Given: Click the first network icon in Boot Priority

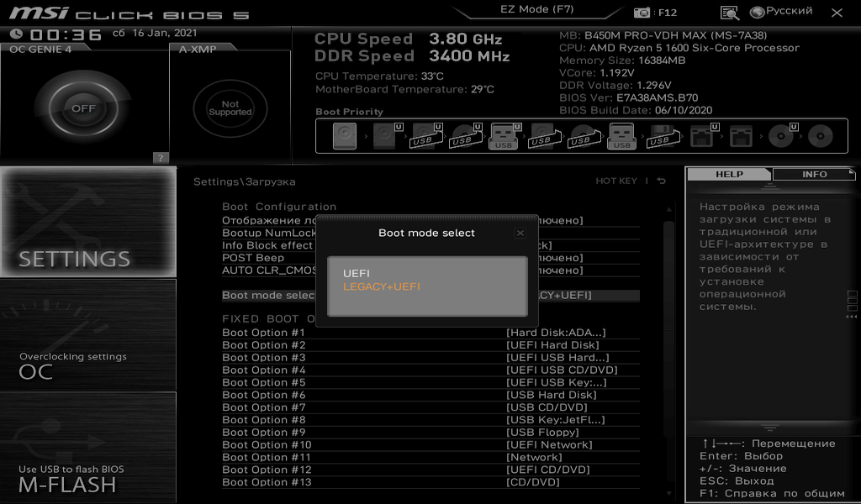Looking at the screenshot, I should (x=701, y=136).
